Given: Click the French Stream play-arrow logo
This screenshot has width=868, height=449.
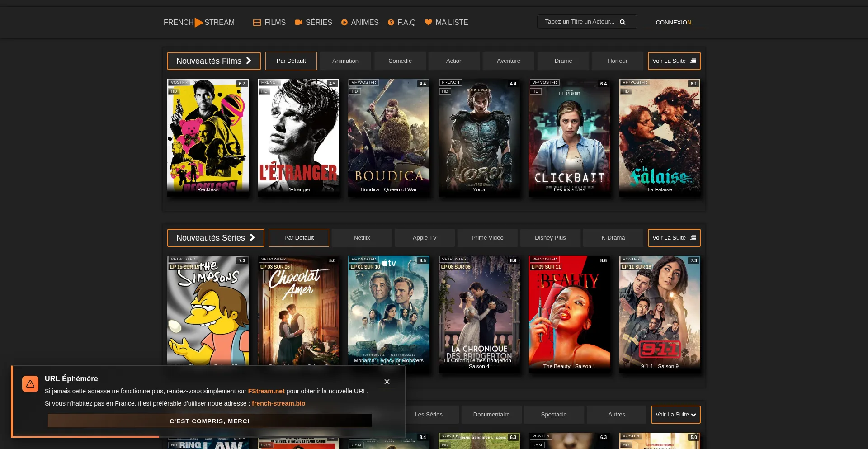Looking at the screenshot, I should pos(199,22).
